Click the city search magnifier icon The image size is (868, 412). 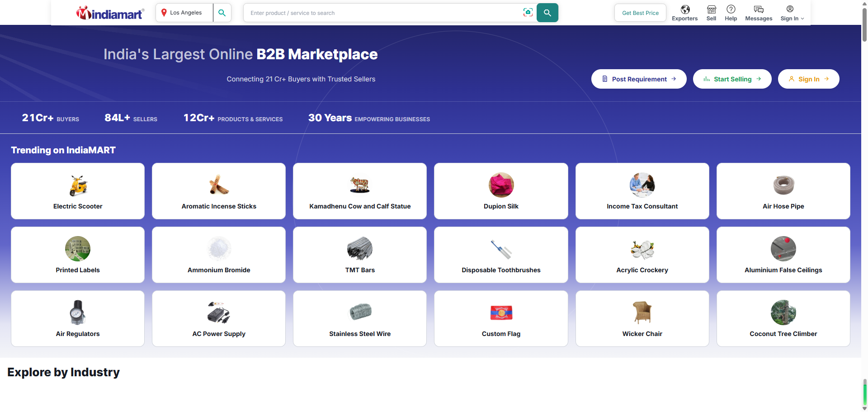(222, 13)
